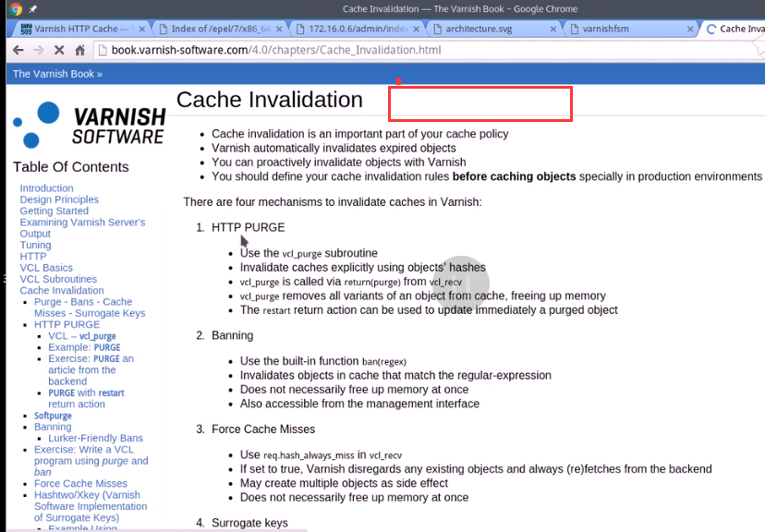Open VCL Subroutines chapter link
The width and height of the screenshot is (765, 532).
[x=58, y=279]
